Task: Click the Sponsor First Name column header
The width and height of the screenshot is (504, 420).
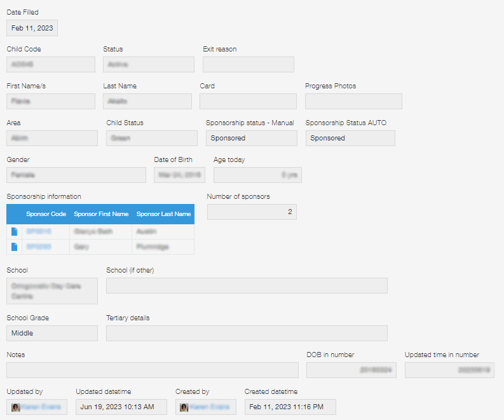Action: click(101, 214)
